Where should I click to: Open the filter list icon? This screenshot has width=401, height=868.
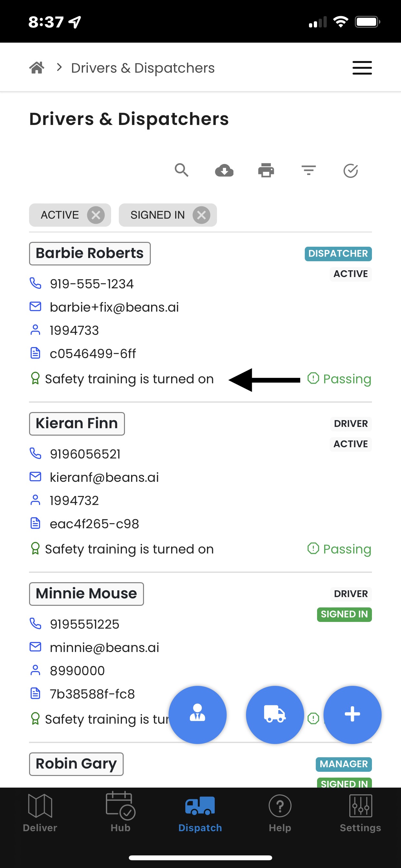308,170
